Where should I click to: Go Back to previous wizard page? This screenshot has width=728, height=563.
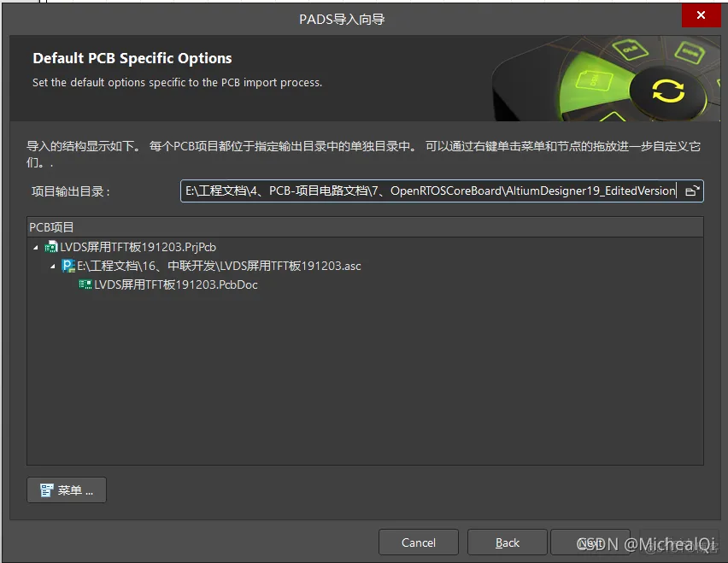[507, 542]
